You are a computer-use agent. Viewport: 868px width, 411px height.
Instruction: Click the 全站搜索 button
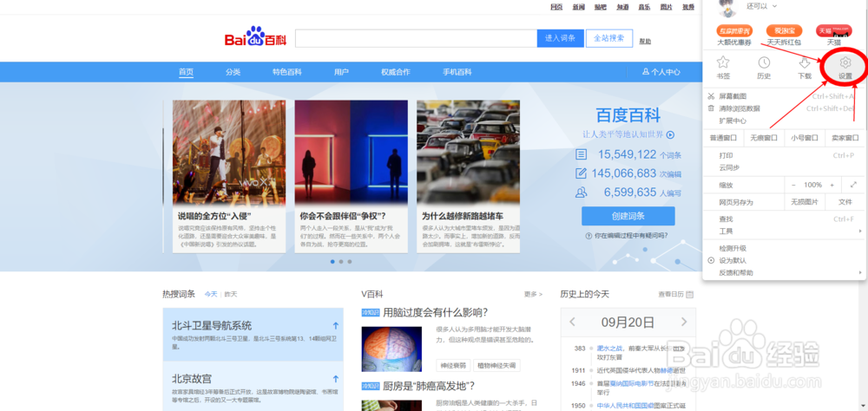coord(609,38)
